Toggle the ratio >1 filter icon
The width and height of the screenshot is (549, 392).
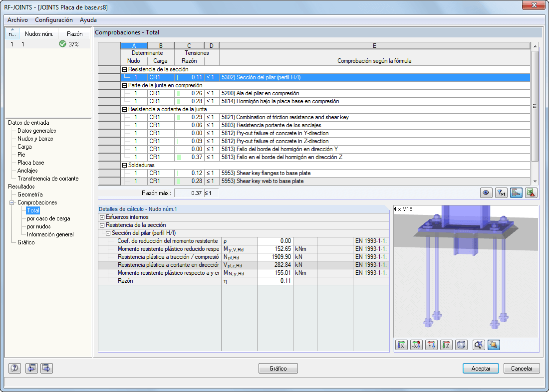pyautogui.click(x=501, y=193)
